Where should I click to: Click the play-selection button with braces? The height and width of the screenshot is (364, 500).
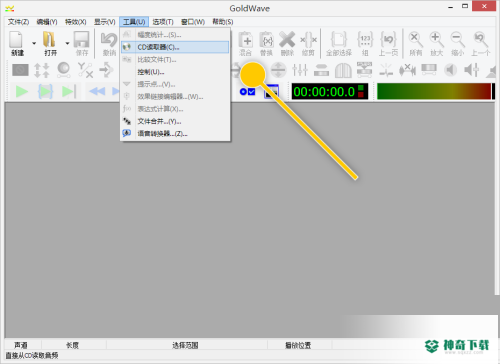point(45,91)
